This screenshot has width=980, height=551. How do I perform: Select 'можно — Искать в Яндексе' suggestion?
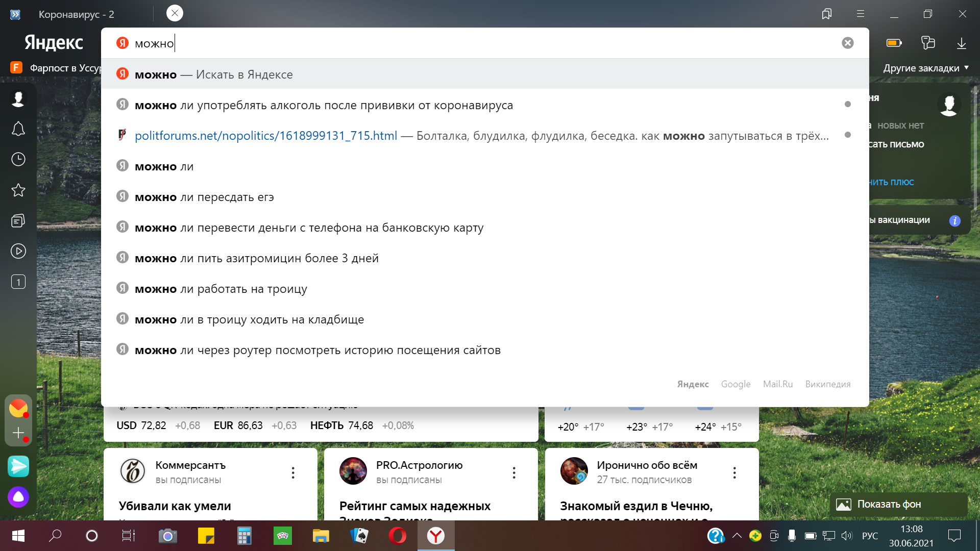pyautogui.click(x=485, y=74)
